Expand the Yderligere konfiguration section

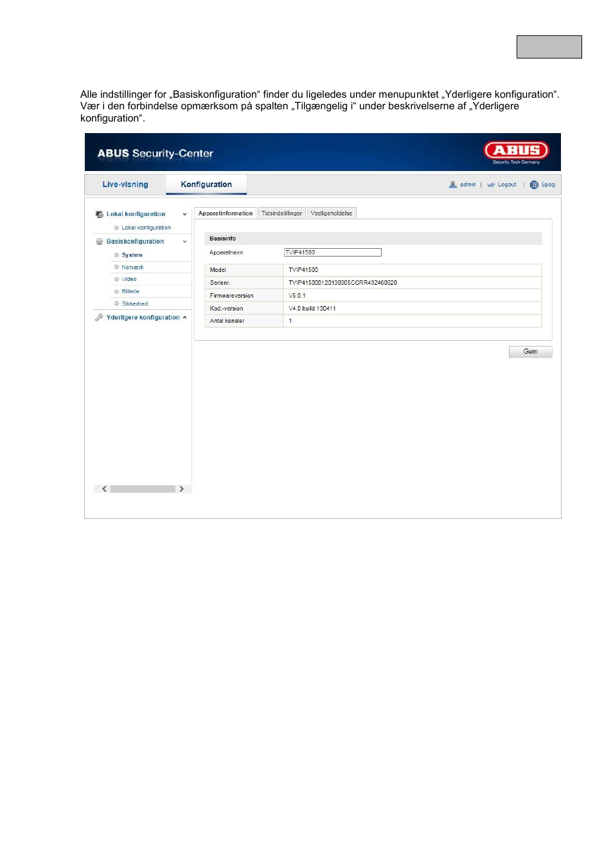click(x=184, y=318)
